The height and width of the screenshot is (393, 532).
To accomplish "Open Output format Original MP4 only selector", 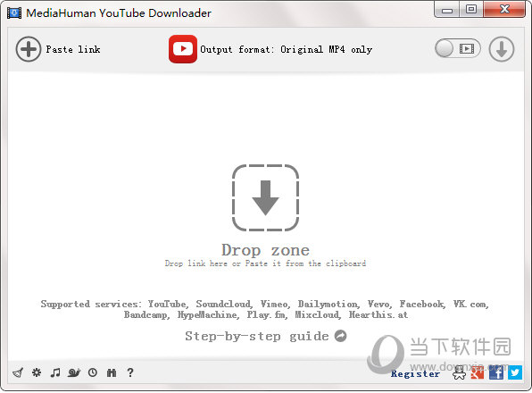I will [x=286, y=49].
